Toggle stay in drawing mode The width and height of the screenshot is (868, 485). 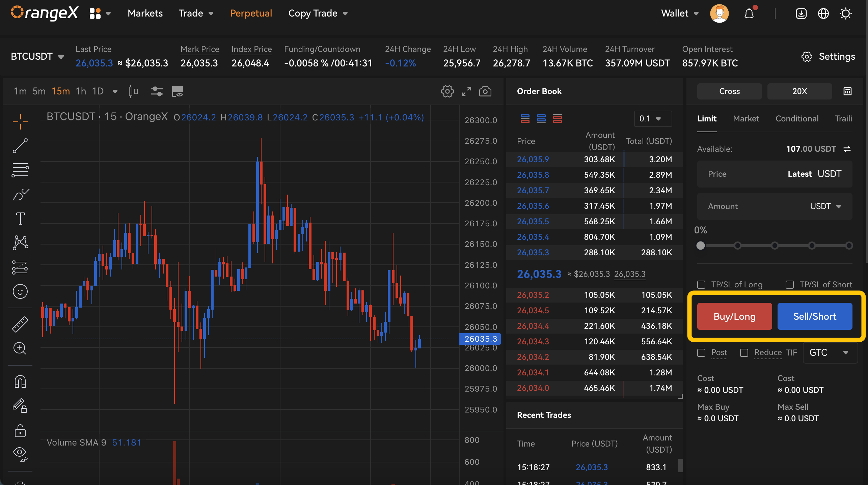pyautogui.click(x=20, y=406)
